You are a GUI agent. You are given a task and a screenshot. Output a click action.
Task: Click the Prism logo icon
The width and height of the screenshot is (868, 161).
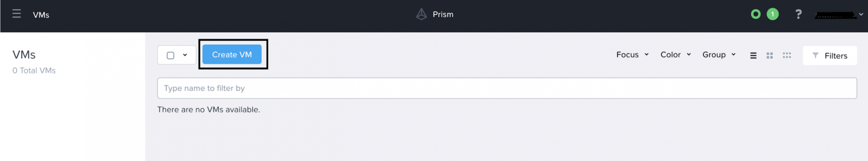tap(421, 14)
